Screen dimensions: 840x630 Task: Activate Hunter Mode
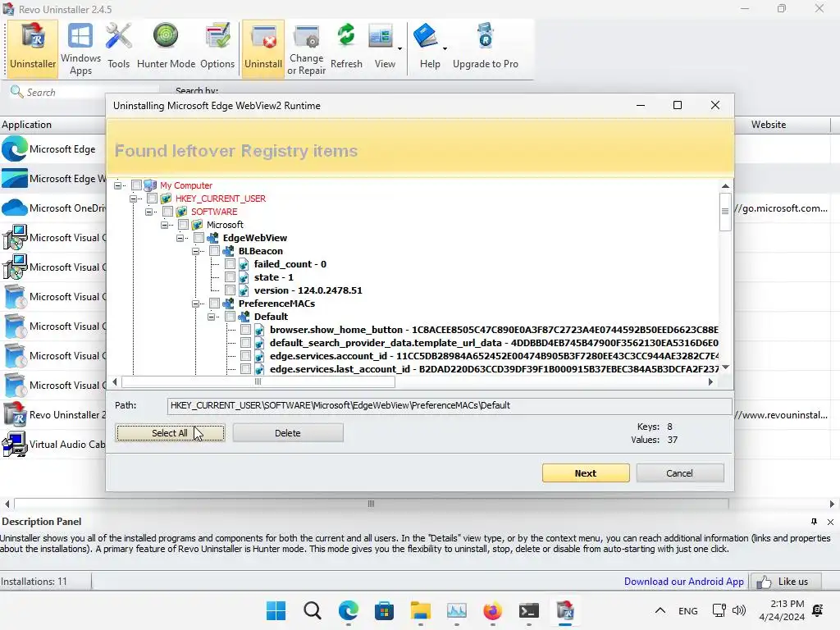point(166,48)
